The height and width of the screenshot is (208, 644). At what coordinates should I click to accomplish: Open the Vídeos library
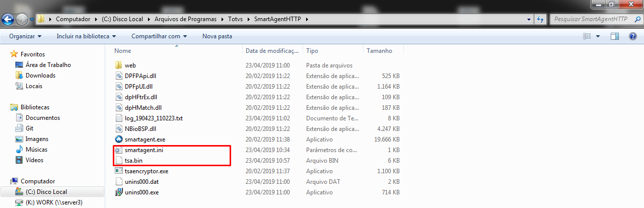[x=30, y=160]
